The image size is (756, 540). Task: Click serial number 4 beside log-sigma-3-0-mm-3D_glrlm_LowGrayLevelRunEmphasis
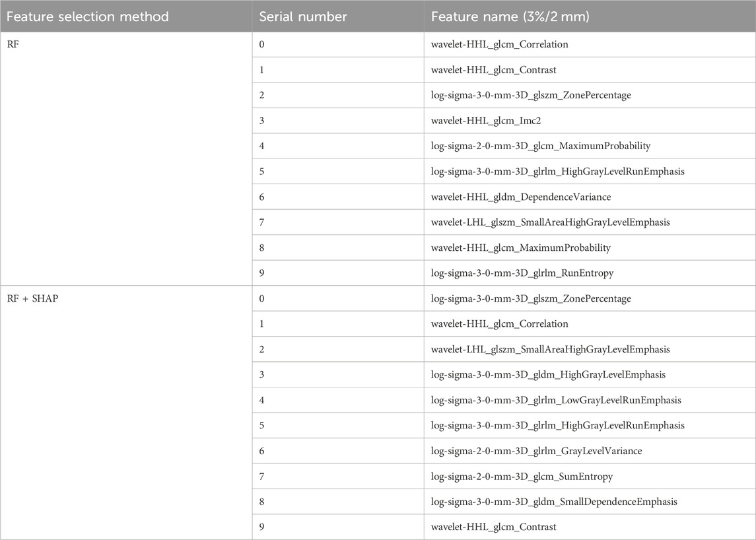[262, 400]
